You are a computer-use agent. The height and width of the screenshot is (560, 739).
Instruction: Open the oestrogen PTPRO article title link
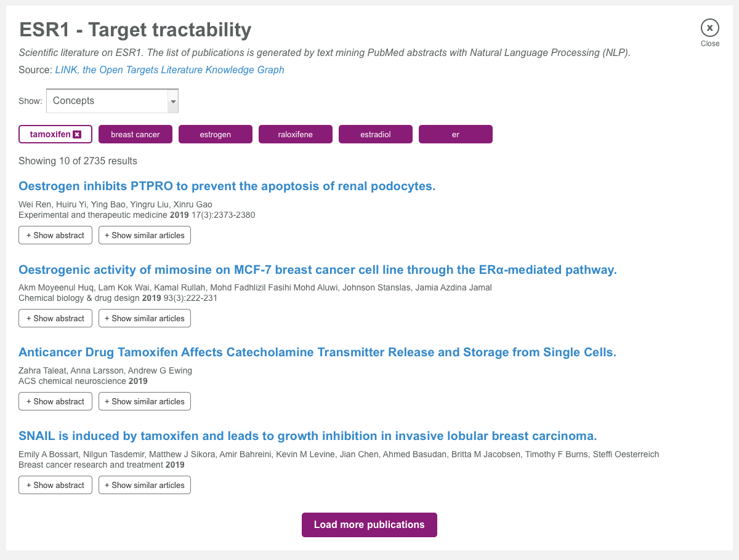pyautogui.click(x=227, y=186)
